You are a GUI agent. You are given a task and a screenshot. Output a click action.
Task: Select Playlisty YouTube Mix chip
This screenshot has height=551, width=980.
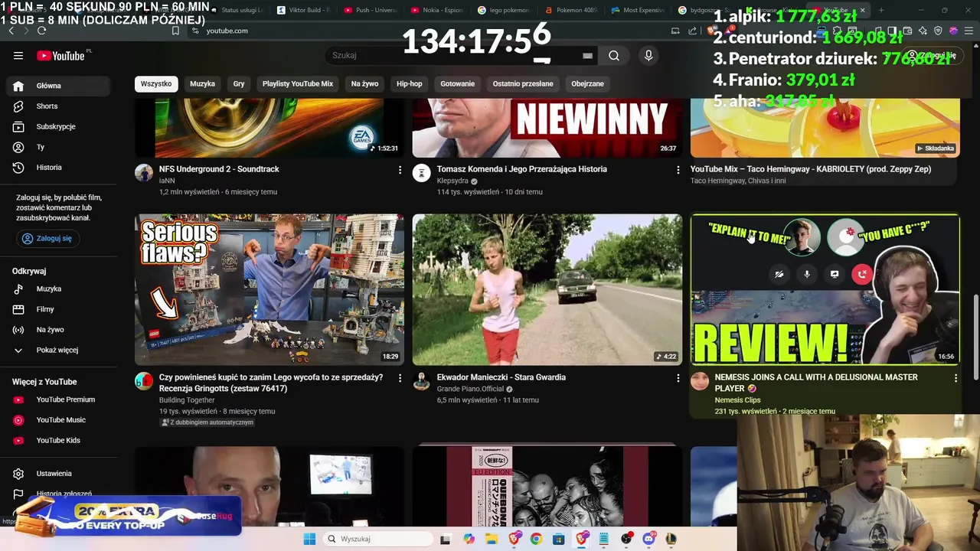pos(298,83)
